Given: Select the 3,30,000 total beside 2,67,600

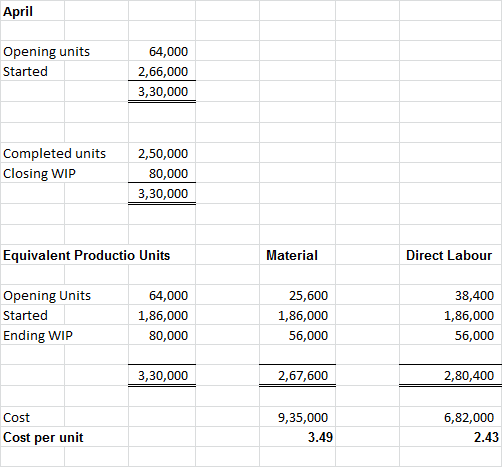Looking at the screenshot, I should [x=163, y=375].
